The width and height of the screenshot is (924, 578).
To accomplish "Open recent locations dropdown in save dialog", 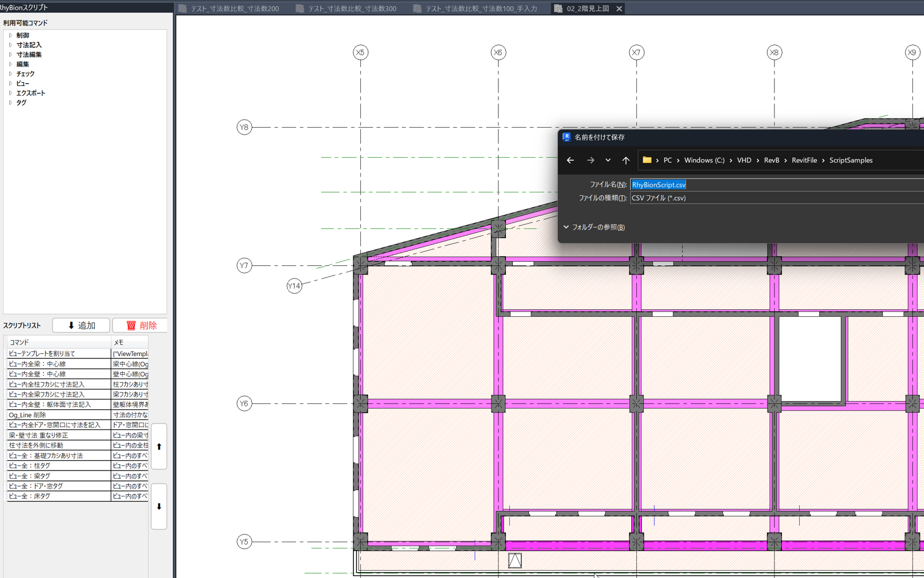I will [608, 160].
